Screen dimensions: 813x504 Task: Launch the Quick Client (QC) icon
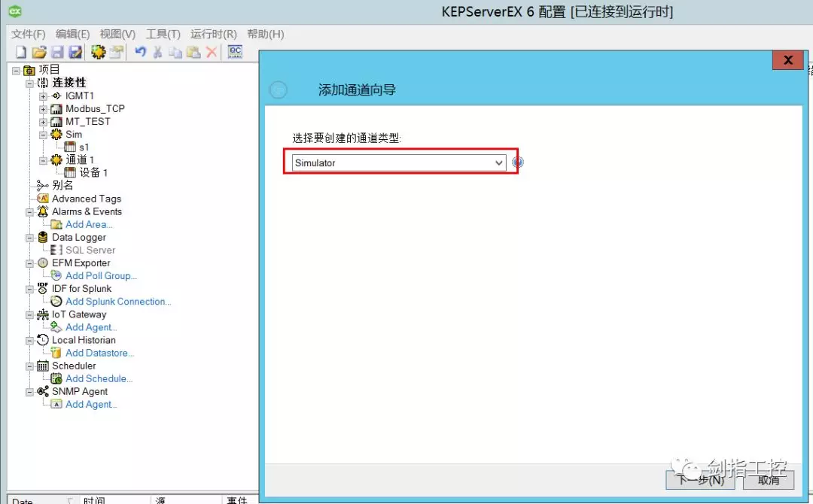(235, 52)
